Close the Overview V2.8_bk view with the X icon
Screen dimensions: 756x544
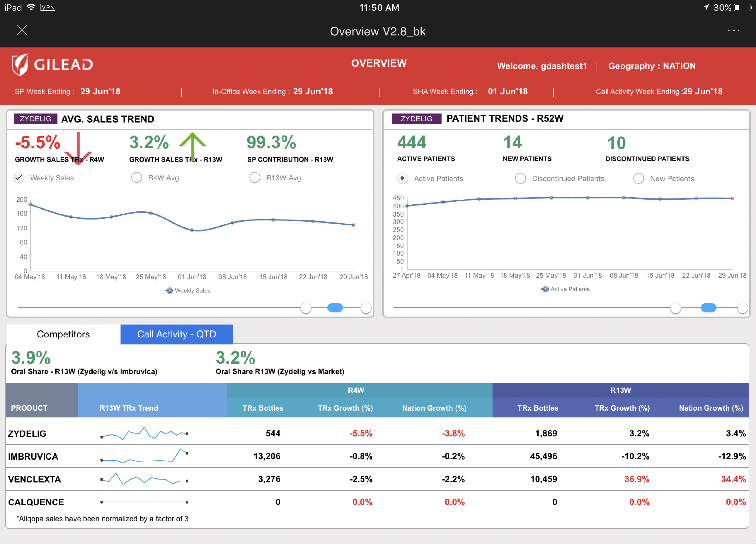[22, 30]
